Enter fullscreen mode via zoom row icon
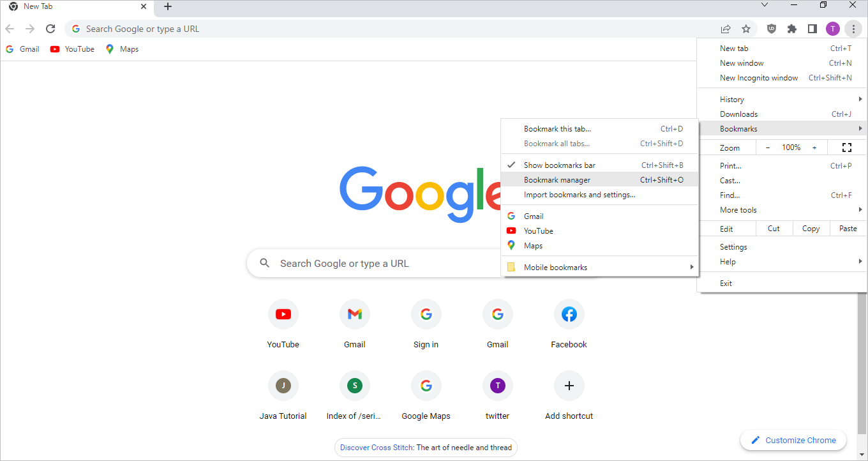The image size is (868, 461). (847, 147)
